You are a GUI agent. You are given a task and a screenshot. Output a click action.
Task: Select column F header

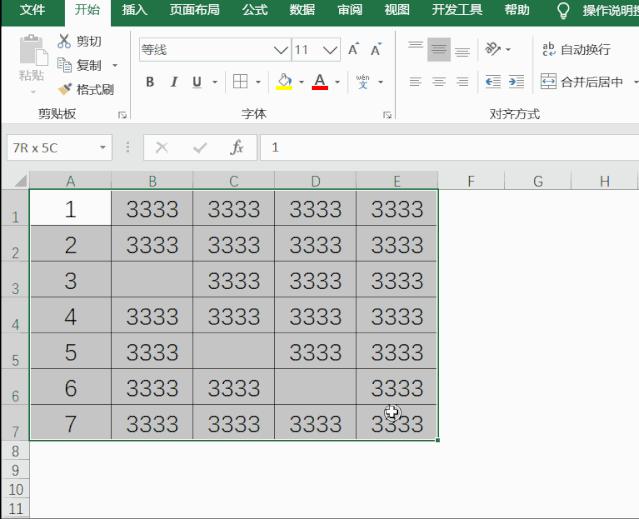click(x=471, y=181)
